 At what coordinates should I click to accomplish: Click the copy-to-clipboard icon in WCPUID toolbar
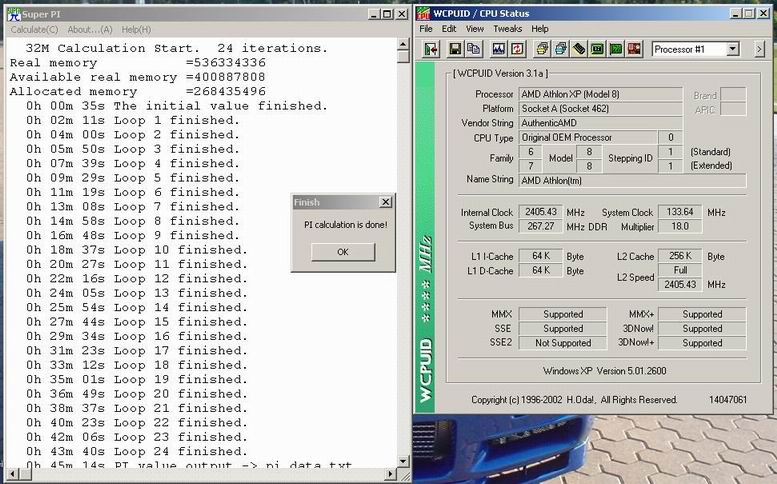point(473,49)
